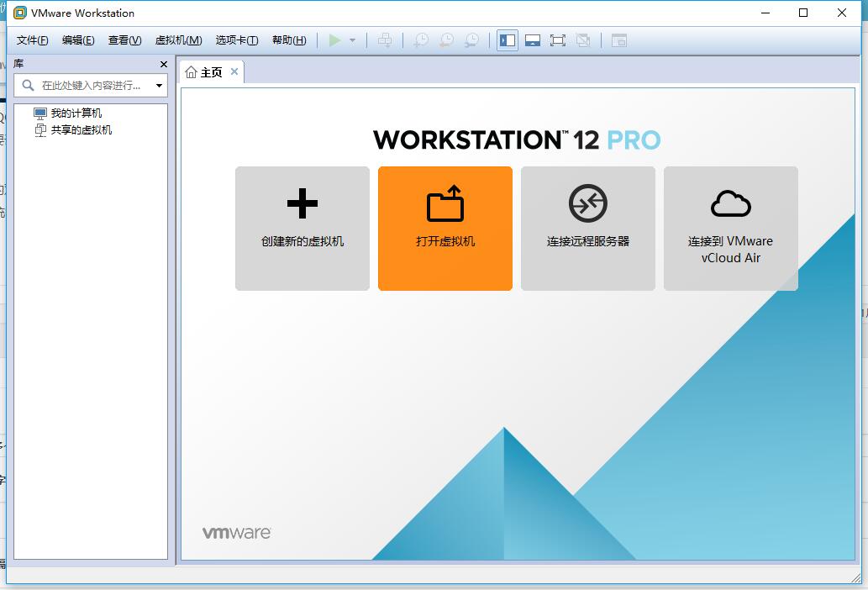Click the home icon on 主页 tab

point(191,72)
